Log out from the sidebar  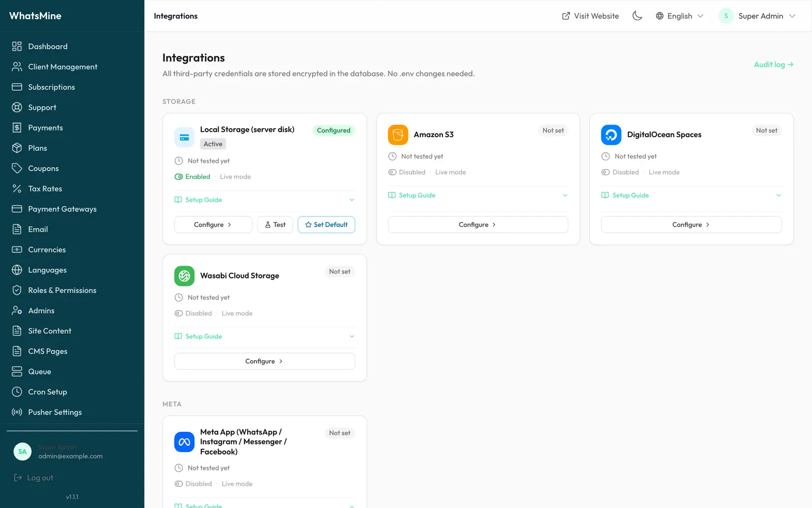pos(33,478)
